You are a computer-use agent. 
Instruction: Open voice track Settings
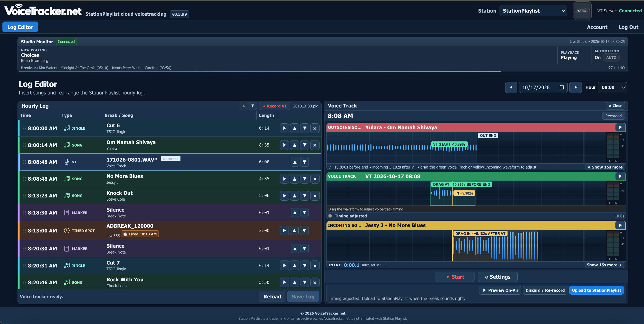498,277
